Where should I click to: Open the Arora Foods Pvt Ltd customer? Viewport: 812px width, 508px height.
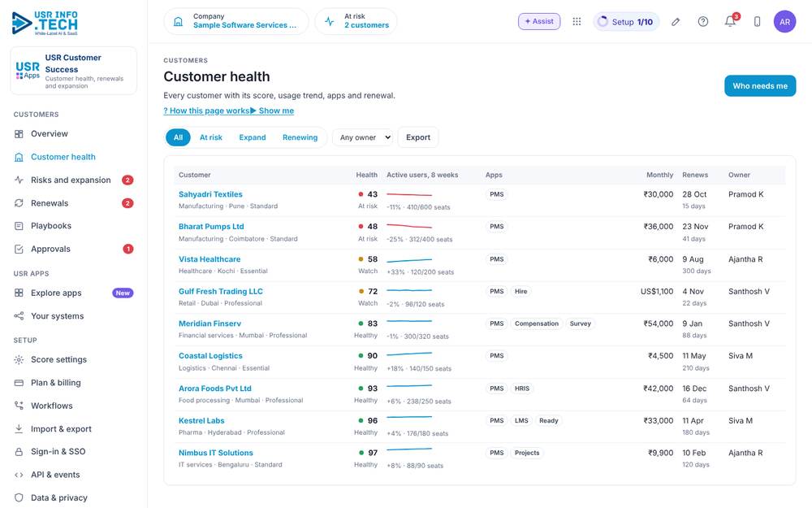click(x=215, y=389)
